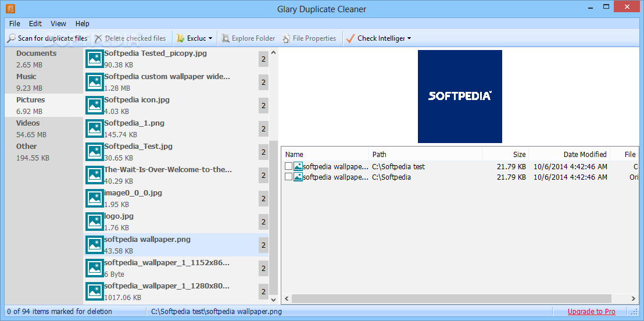
Task: Click the Explore Folder icon
Action: point(226,38)
